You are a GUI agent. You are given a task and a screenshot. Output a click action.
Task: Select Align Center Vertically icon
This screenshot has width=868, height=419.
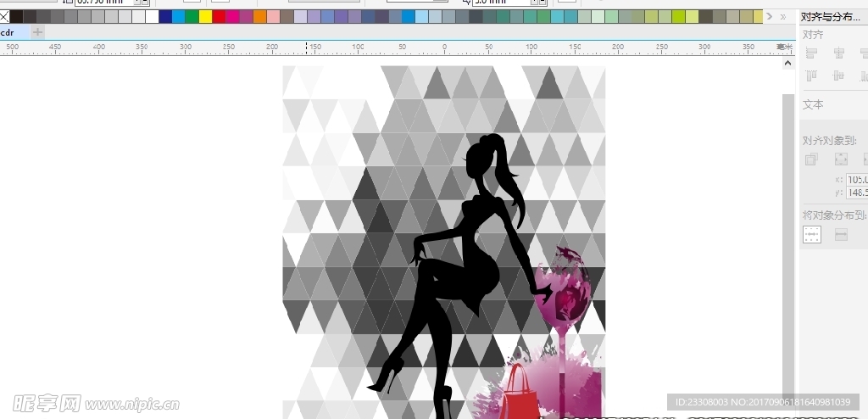pyautogui.click(x=839, y=76)
